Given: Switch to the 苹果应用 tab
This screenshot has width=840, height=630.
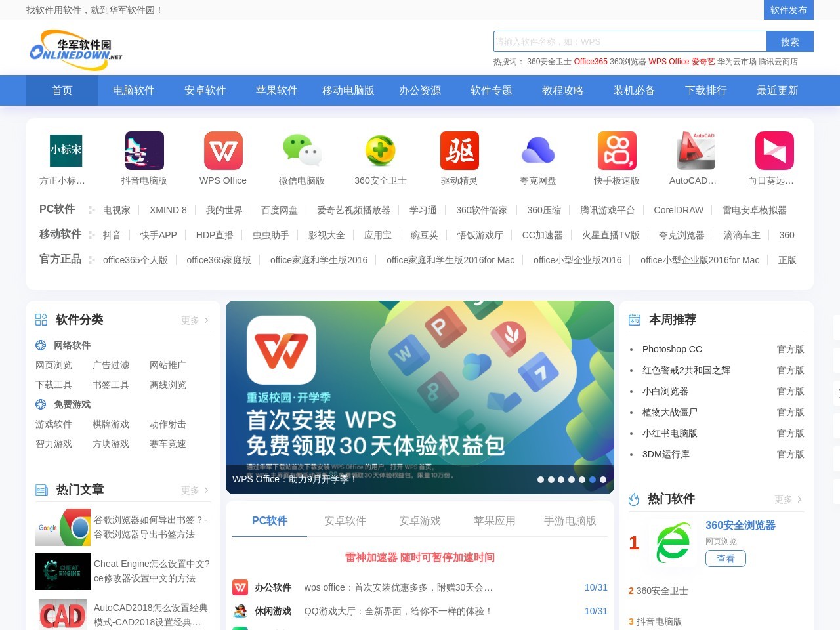Looking at the screenshot, I should pyautogui.click(x=495, y=521).
